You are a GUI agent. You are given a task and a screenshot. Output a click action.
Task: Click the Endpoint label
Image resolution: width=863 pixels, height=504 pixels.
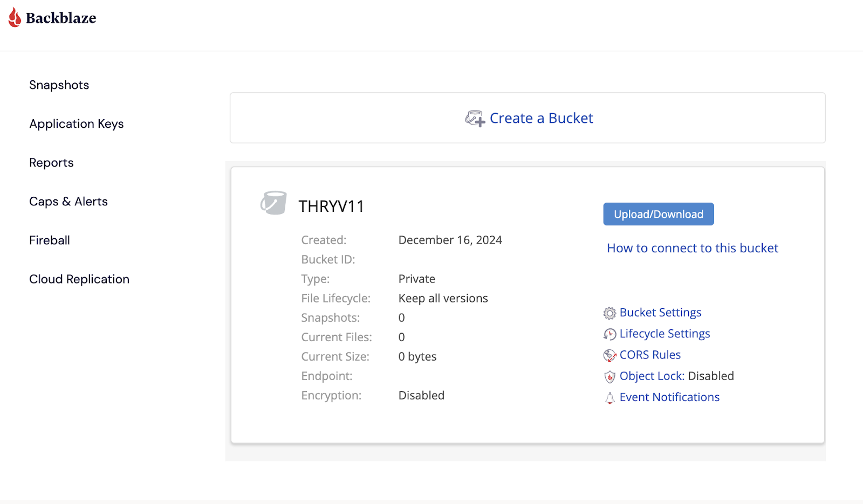pyautogui.click(x=327, y=376)
